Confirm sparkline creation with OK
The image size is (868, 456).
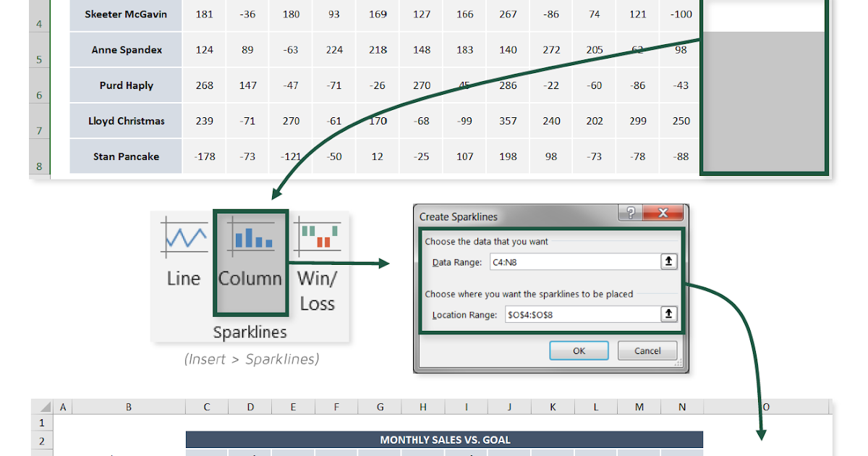click(579, 350)
